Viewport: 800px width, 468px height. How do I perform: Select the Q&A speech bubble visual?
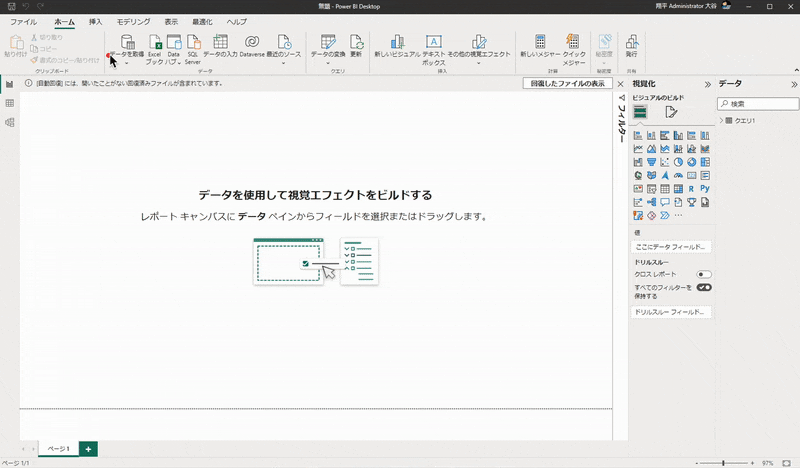tap(665, 202)
